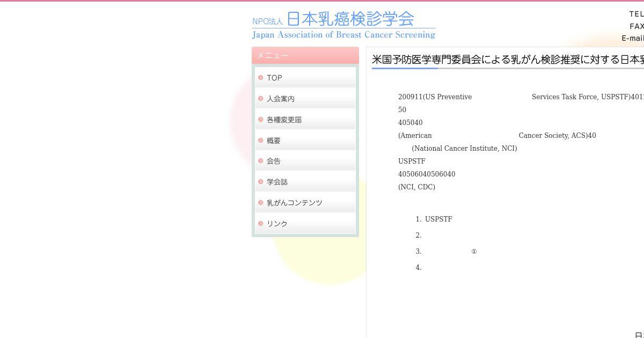
Task: Click the E-mail label in the header
Action: click(633, 38)
